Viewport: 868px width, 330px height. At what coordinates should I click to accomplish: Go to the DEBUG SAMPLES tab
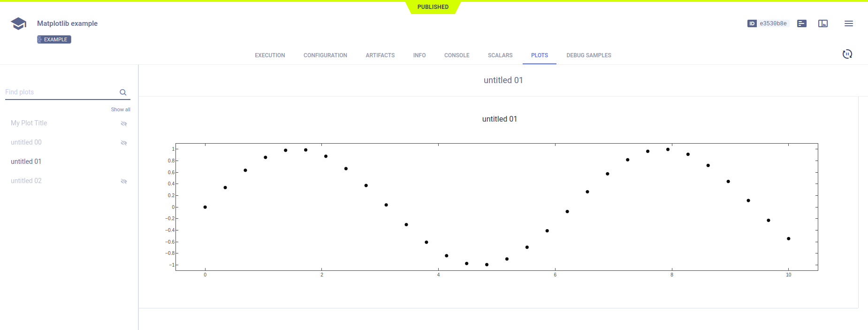588,55
